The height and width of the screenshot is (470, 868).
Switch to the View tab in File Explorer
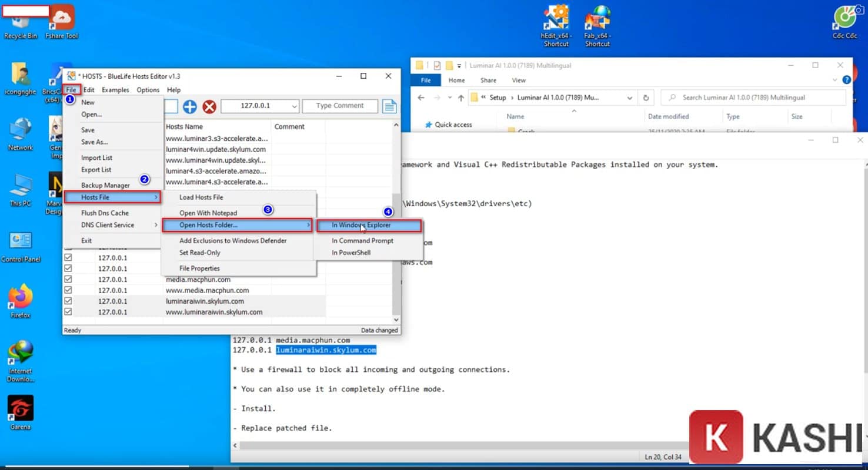click(x=519, y=80)
